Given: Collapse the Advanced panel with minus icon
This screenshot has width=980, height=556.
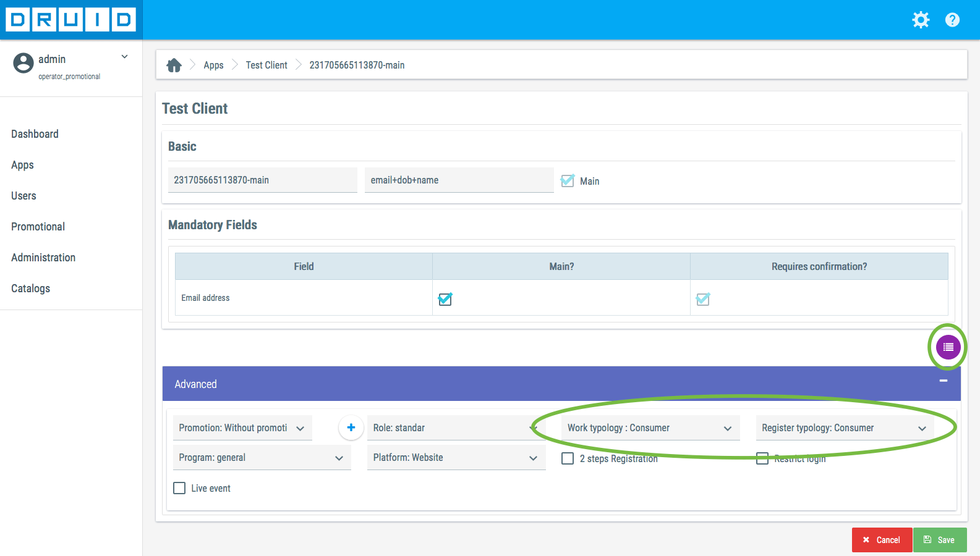Looking at the screenshot, I should coord(943,381).
